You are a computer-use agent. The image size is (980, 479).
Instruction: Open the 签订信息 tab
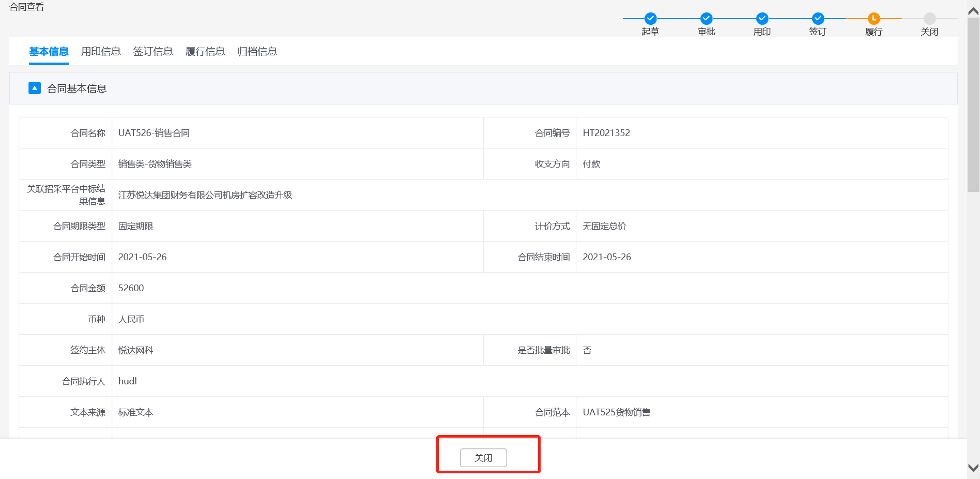click(153, 51)
